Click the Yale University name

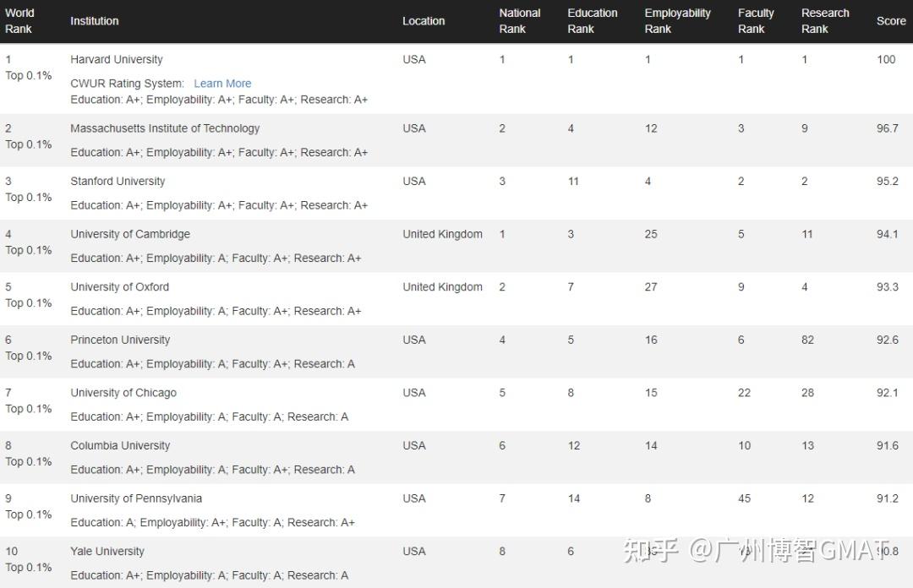107,552
